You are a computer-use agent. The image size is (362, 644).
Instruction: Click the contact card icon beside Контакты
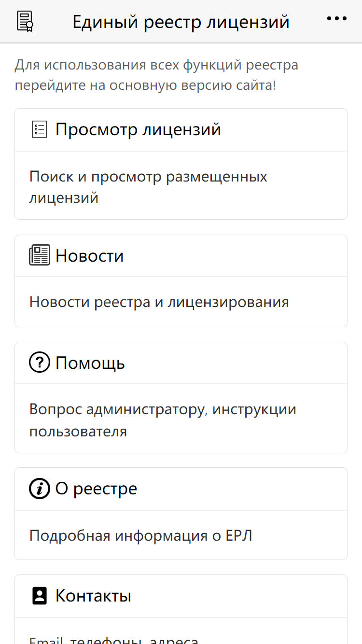coord(40,596)
